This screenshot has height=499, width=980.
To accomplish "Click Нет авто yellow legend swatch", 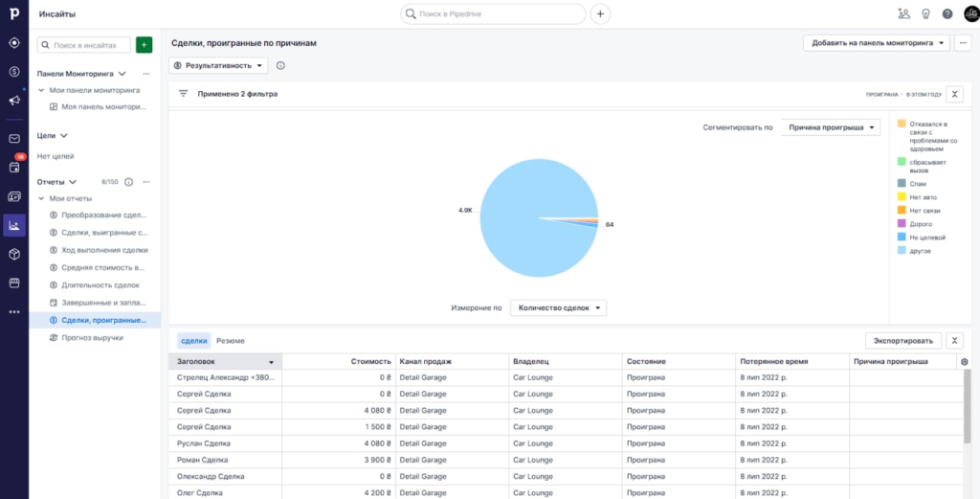I will [x=902, y=196].
